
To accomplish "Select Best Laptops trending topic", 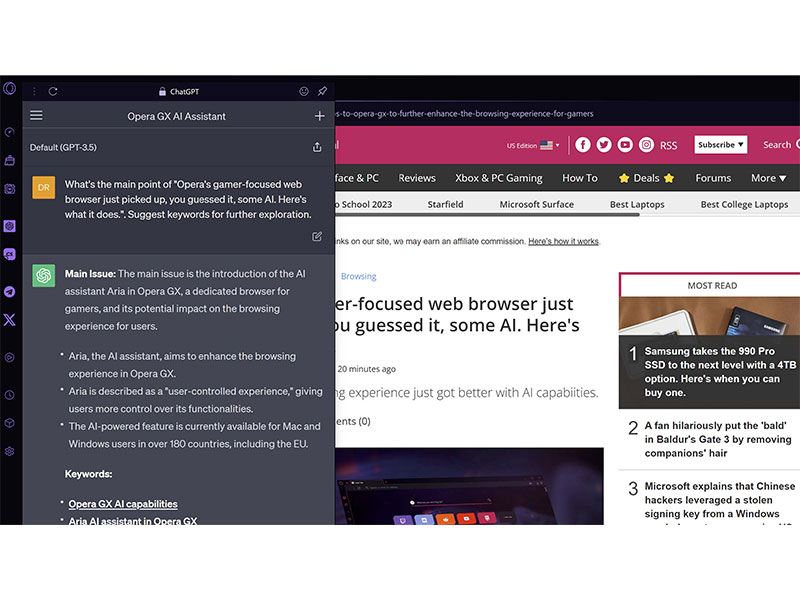I will tap(637, 204).
